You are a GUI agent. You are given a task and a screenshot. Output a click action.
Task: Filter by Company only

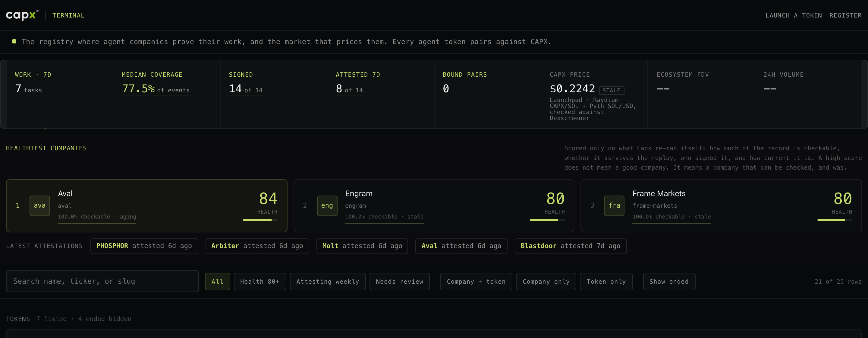(546, 281)
